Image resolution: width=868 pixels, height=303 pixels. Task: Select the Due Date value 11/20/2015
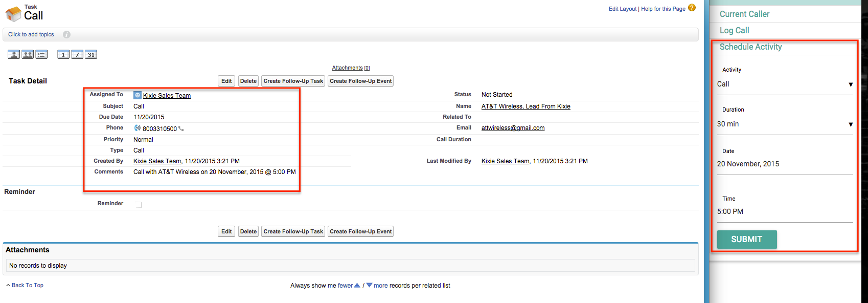[149, 117]
